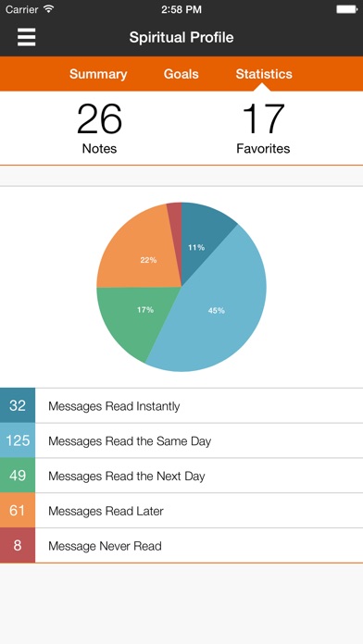363x644 pixels.
Task: Tap the 17 Favorites counter
Action: coord(263,129)
